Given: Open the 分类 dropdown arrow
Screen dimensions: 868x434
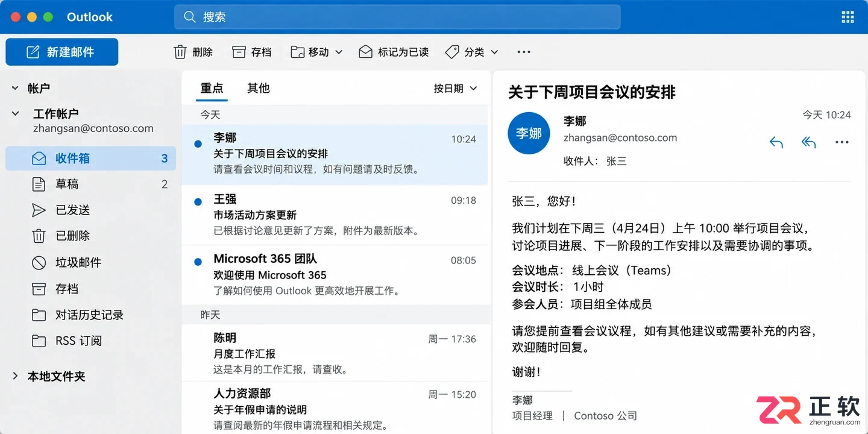Looking at the screenshot, I should [494, 52].
